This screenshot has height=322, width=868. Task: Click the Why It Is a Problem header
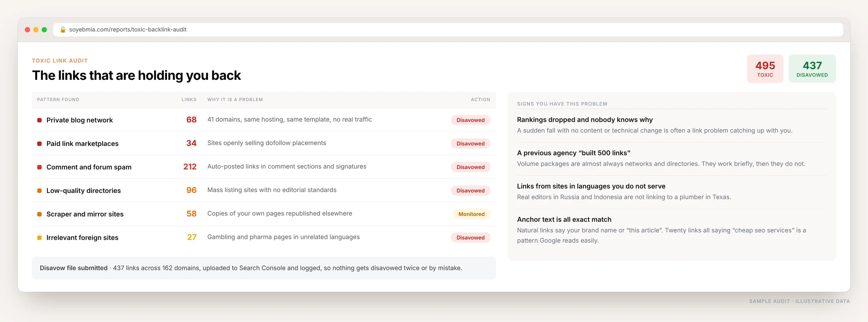[x=235, y=100]
